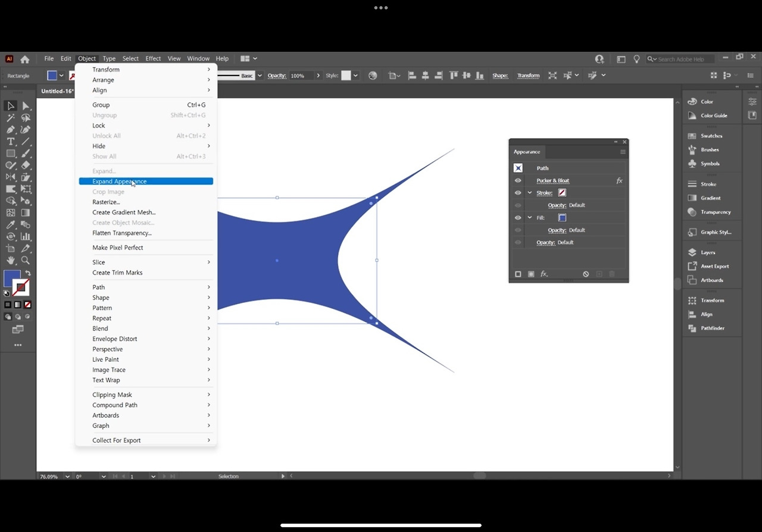Select the Lasso tool
This screenshot has width=762, height=532.
26,118
